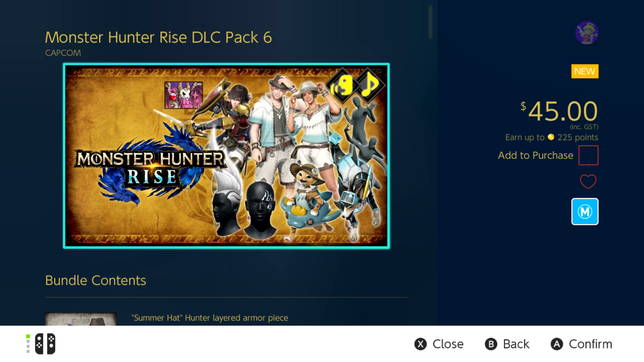The width and height of the screenshot is (644, 362).
Task: Open the user profile avatar icon
Action: pyautogui.click(x=587, y=33)
